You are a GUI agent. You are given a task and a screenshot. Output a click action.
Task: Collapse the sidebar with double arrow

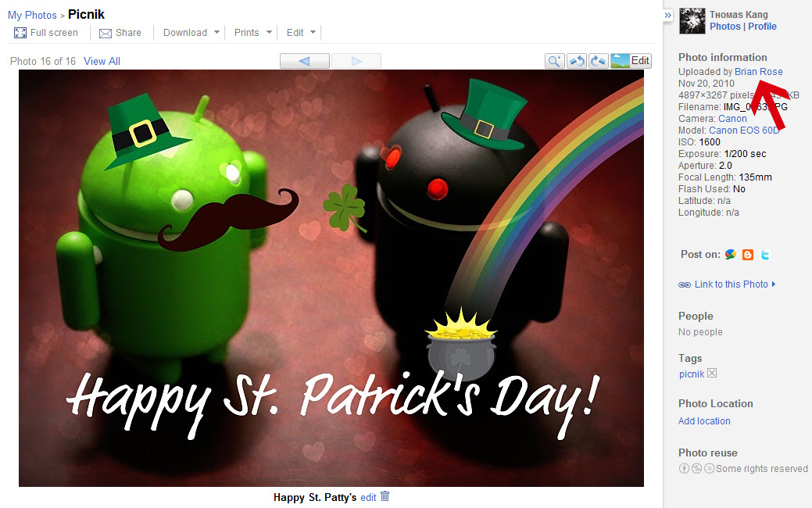pos(668,16)
